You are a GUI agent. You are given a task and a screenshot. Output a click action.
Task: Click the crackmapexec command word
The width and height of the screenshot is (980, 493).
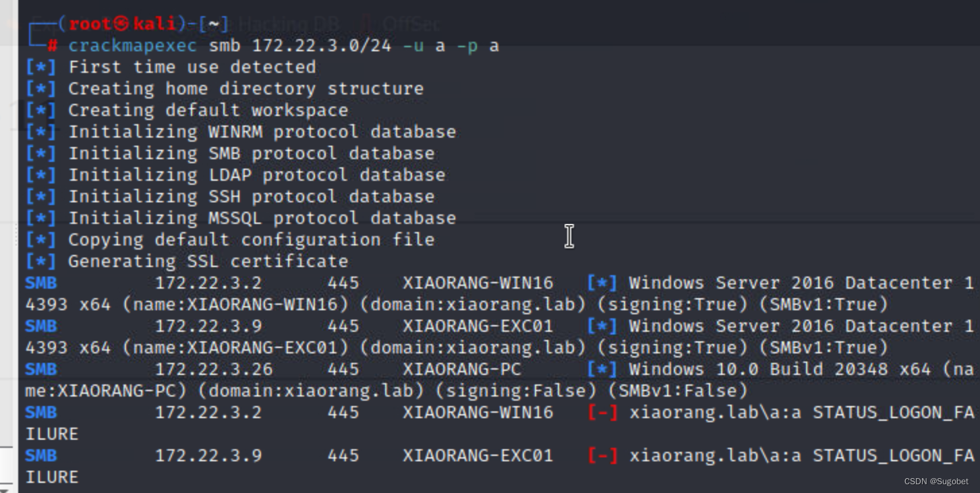[133, 46]
